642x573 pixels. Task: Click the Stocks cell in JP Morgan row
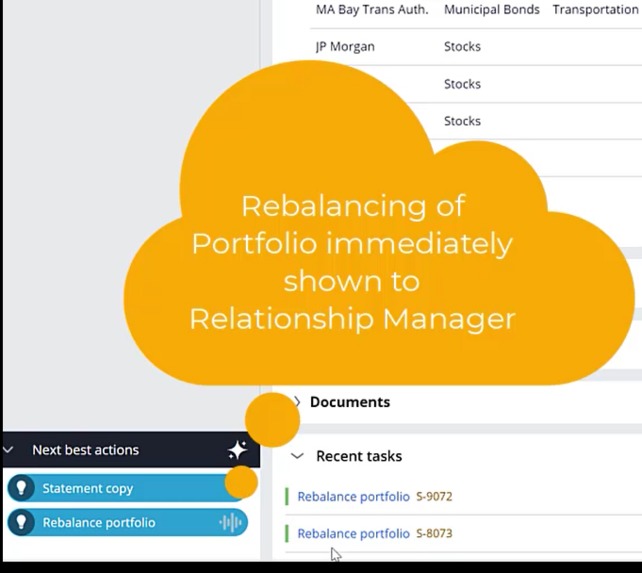462,47
